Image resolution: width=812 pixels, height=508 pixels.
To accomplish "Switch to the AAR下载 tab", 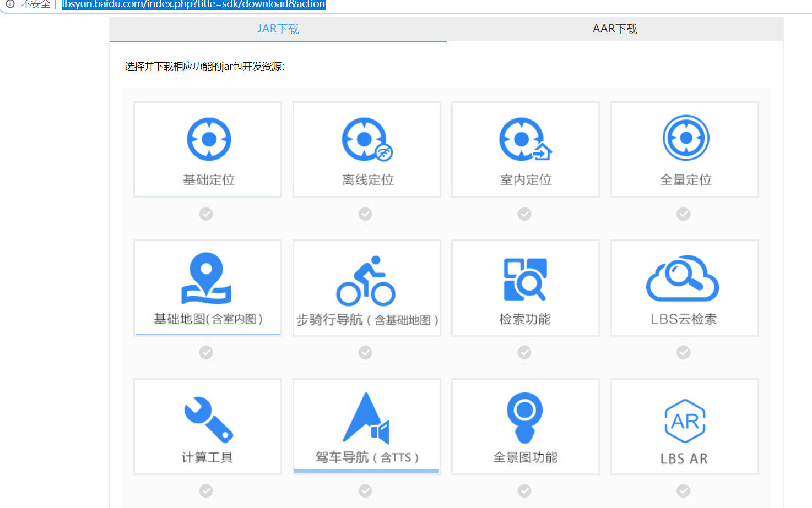I will coord(615,29).
